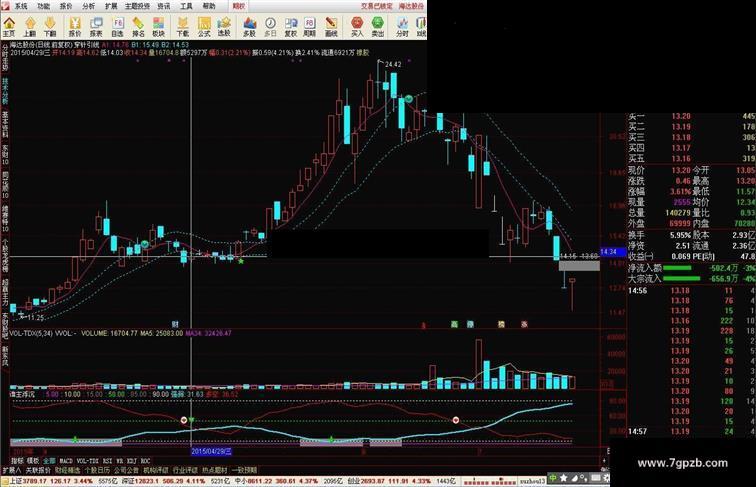
Task: Open the 公式 formula toolbar icon
Action: (204, 27)
